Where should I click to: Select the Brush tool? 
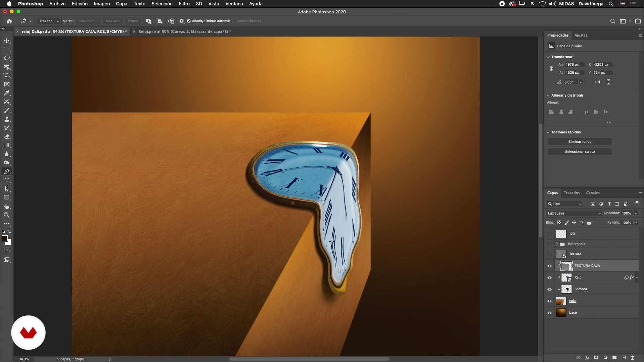click(7, 111)
